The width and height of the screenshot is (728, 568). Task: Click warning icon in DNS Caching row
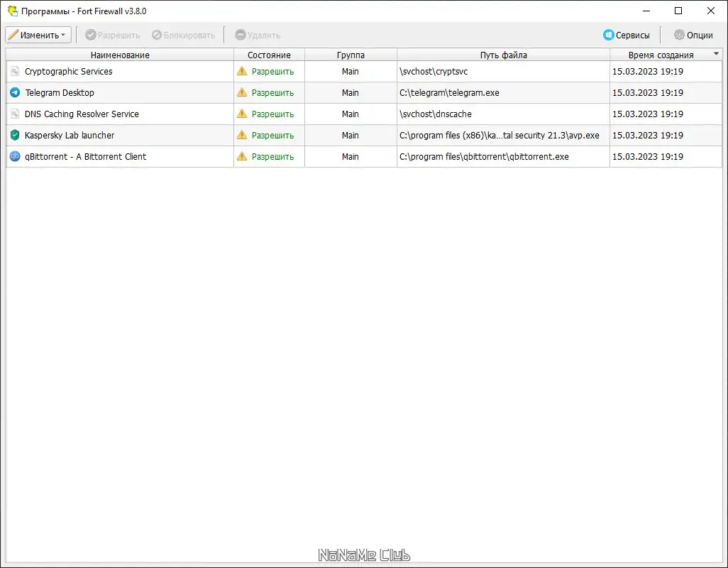242,114
